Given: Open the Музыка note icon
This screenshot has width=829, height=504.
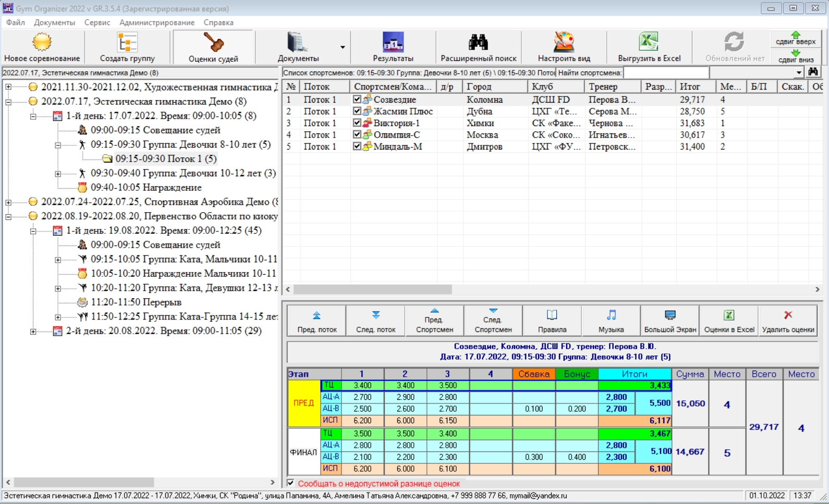Looking at the screenshot, I should [x=611, y=321].
